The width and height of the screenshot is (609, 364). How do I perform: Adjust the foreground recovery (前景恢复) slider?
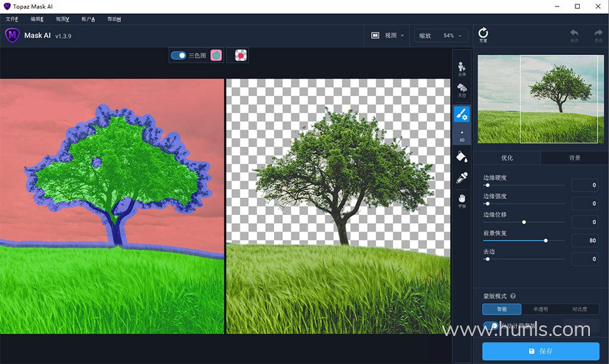click(524, 240)
